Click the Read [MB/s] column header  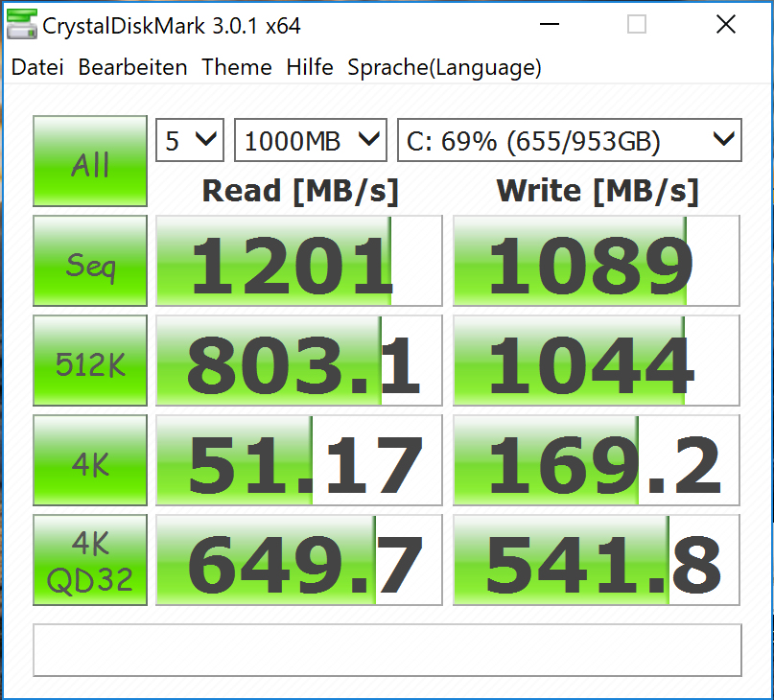point(300,191)
